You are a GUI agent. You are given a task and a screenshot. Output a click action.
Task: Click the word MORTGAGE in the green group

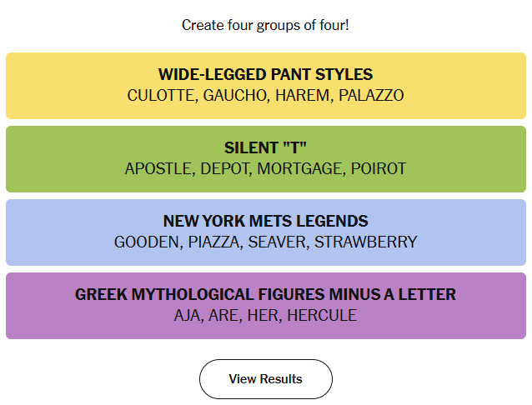click(300, 168)
